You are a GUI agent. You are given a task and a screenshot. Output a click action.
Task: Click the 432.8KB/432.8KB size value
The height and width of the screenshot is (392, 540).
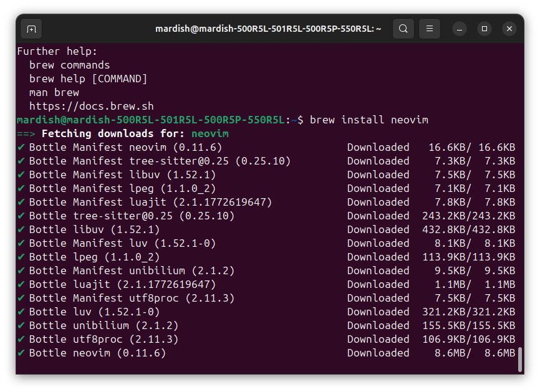pos(469,230)
